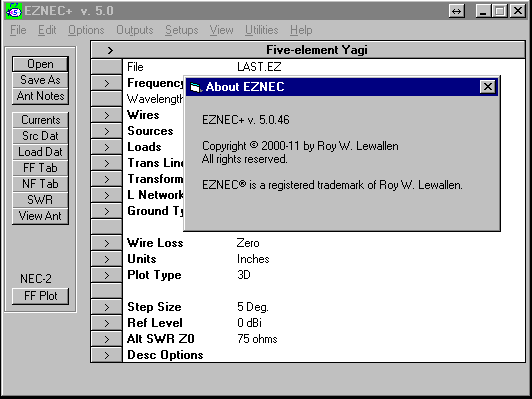Click the arrow next to Units
Viewport: 532px width, 399px height.
[107, 259]
